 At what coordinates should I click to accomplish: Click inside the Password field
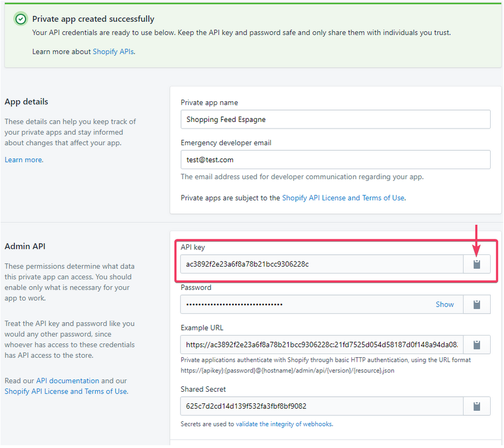click(306, 304)
